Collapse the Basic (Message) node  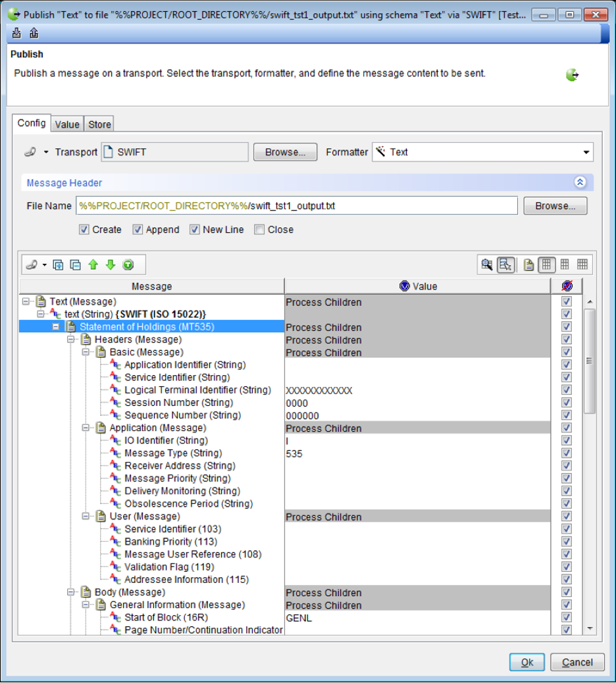pyautogui.click(x=86, y=352)
